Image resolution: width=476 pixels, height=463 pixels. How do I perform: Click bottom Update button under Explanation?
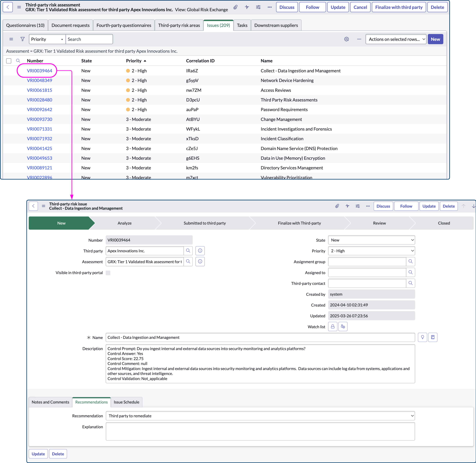coord(38,454)
